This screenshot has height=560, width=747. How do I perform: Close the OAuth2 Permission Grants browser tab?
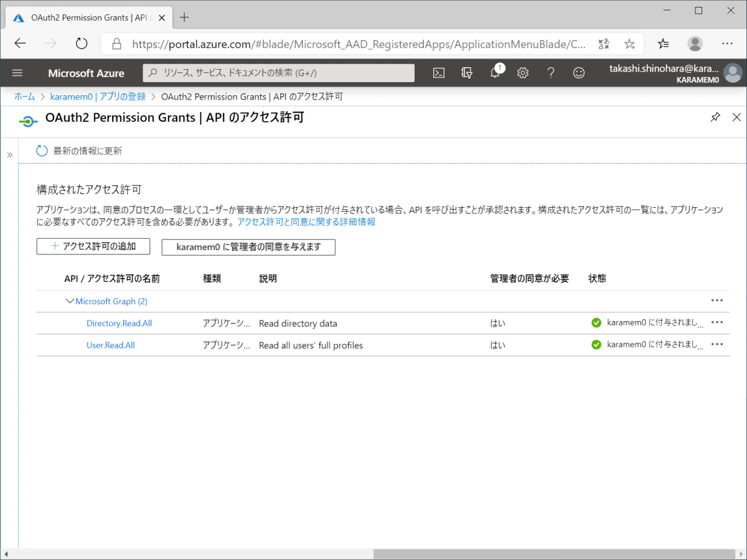(x=162, y=17)
